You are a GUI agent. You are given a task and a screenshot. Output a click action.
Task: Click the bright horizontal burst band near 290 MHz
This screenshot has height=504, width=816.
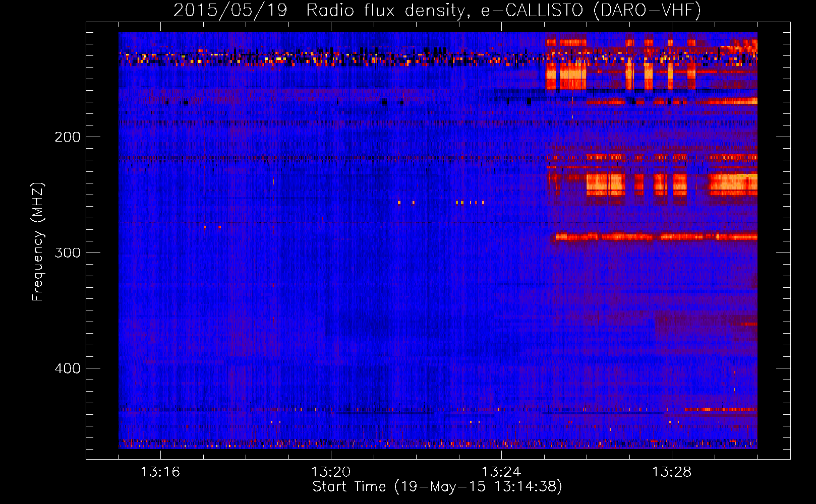656,236
